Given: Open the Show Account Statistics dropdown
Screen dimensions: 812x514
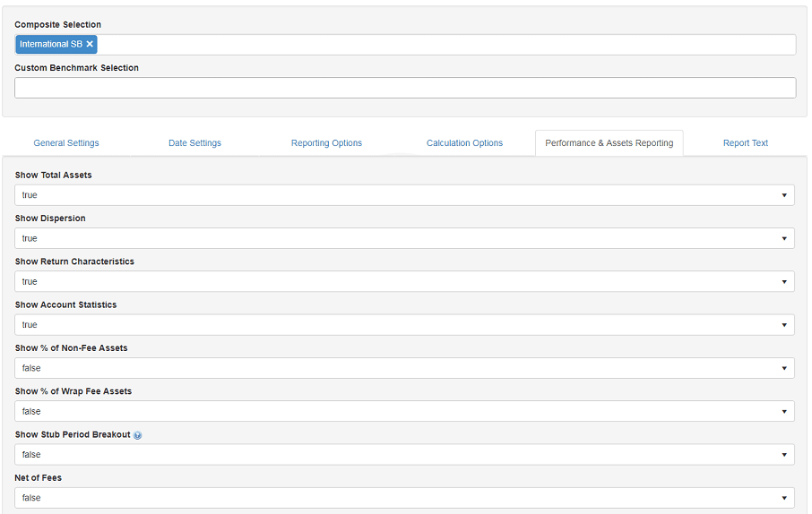Looking at the screenshot, I should point(404,325).
